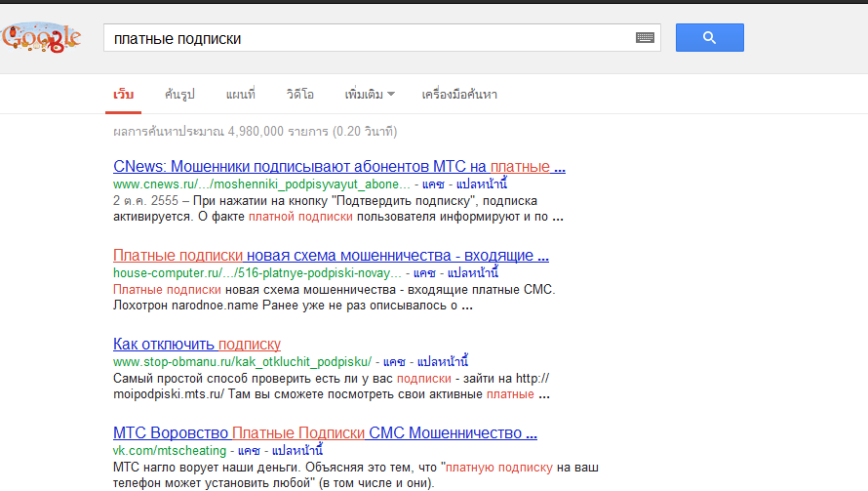Click แปลหน้านี้ for stop-obmanu.ru result
868x491 pixels.
pos(443,362)
